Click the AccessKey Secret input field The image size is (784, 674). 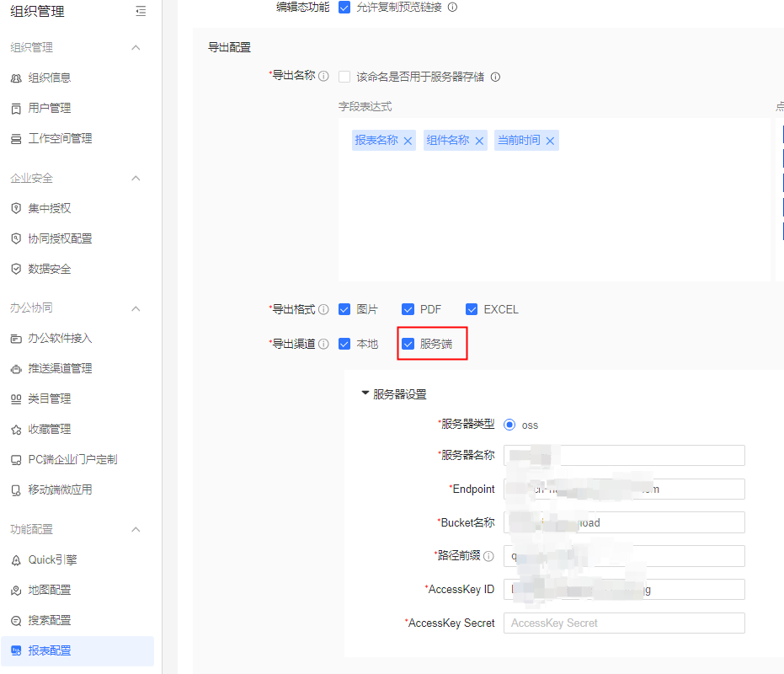coord(624,623)
